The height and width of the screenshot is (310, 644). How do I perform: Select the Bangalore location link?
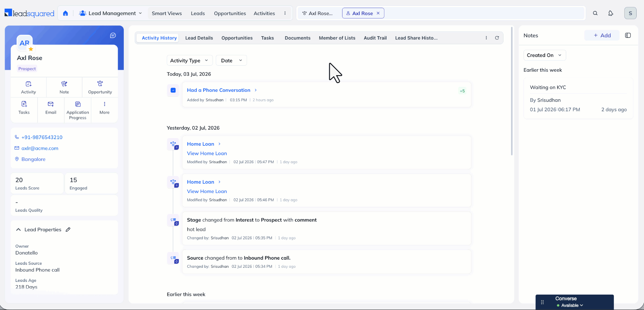[x=34, y=159]
